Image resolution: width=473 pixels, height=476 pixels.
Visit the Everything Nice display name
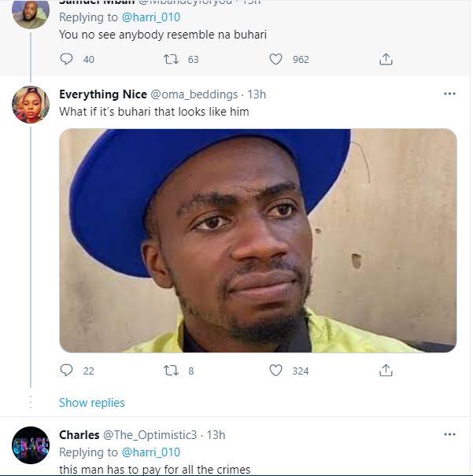click(102, 94)
